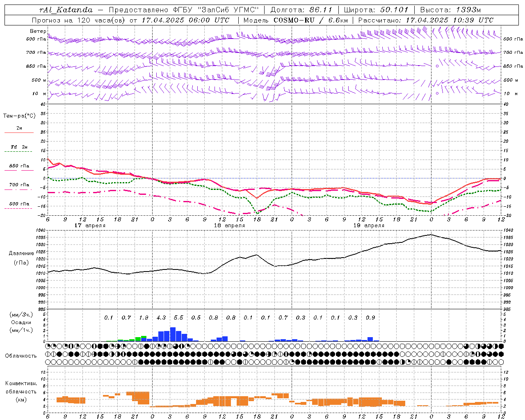Click the Тем-ра(°C) panel label
The image size is (525, 420).
point(19,116)
